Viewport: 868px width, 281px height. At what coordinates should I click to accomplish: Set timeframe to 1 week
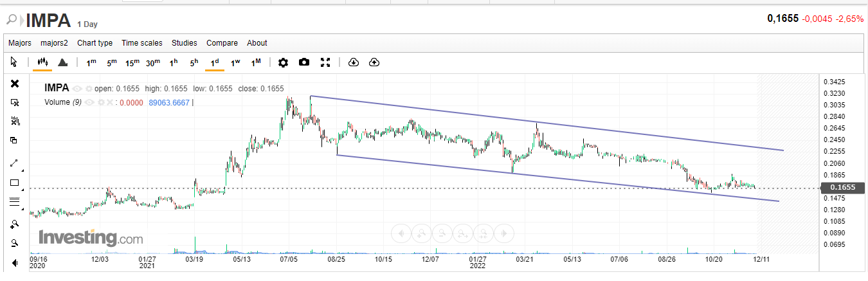235,62
